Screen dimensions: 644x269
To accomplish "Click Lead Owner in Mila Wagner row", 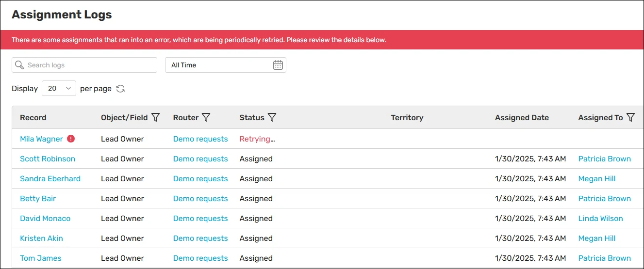I will click(122, 139).
